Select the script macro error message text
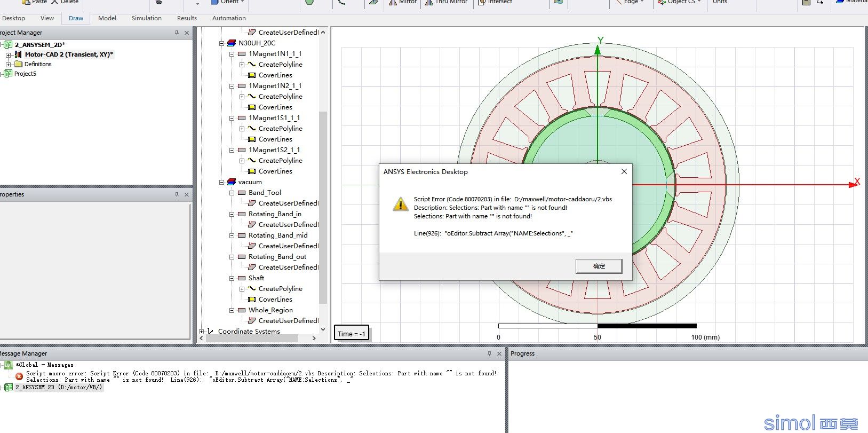868x433 pixels. [261, 376]
